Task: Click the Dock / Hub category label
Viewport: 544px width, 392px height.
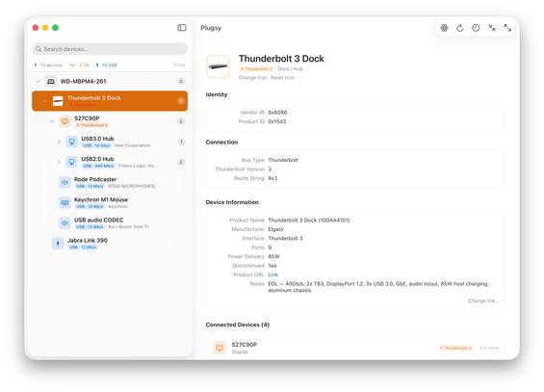Action: (291, 68)
